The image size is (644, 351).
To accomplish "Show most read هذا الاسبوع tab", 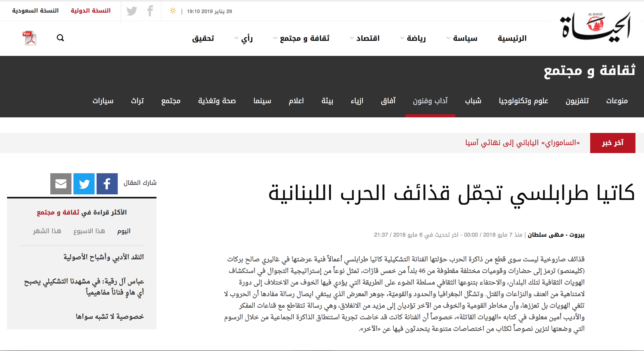I will tap(89, 231).
